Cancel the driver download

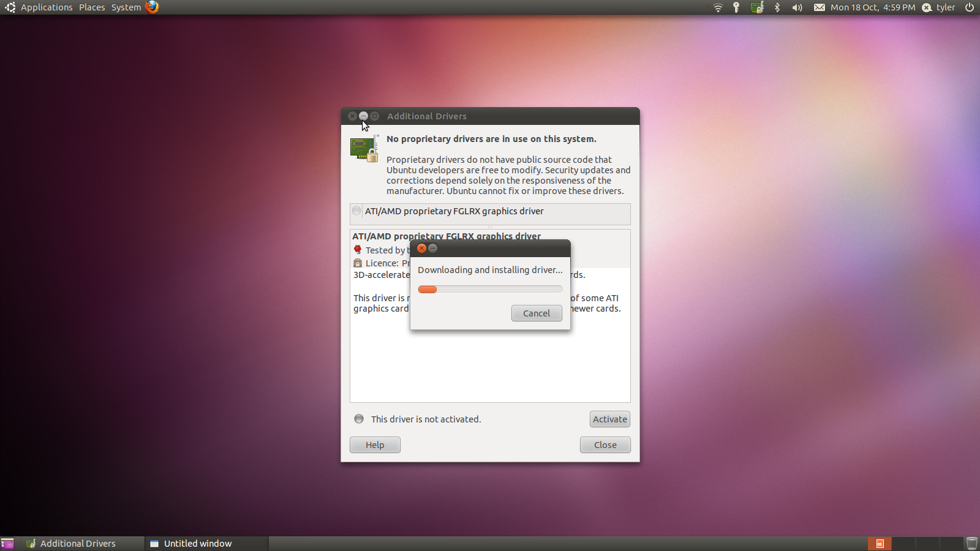pyautogui.click(x=537, y=313)
